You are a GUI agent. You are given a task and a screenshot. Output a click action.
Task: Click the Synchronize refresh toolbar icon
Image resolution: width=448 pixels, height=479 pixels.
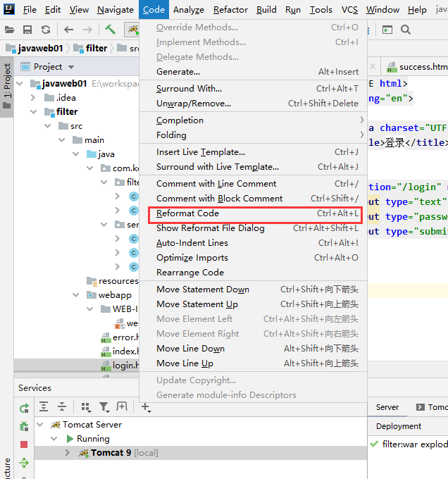click(46, 30)
